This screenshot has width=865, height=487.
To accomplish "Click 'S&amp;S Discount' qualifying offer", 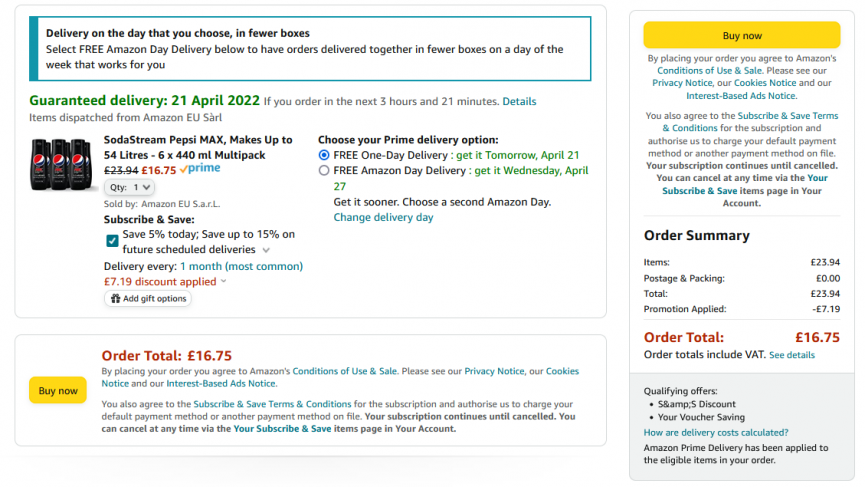I will [696, 404].
